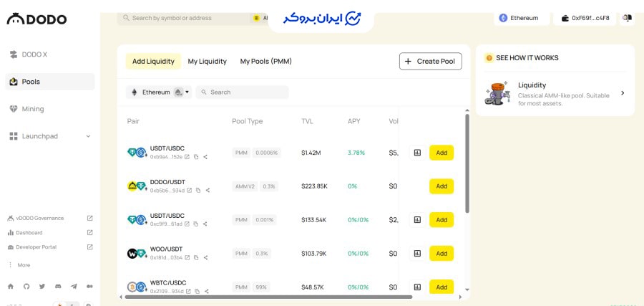Copy the DODO/USDT pool address

click(x=198, y=191)
